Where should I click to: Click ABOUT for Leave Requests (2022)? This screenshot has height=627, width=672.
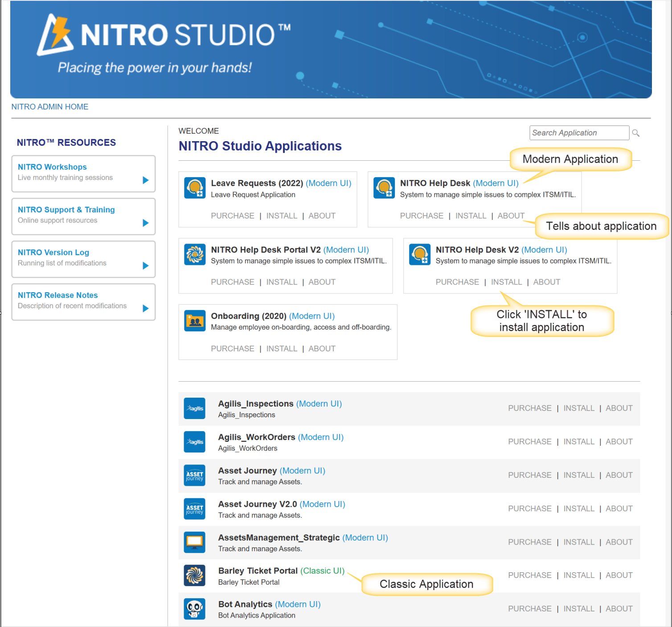[322, 216]
